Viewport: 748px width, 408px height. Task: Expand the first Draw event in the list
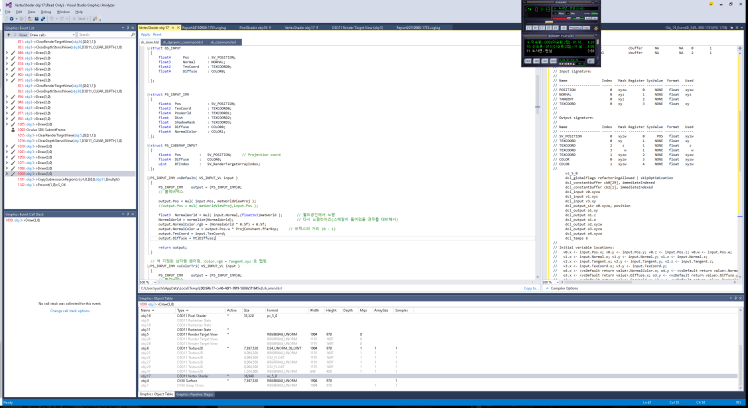[7, 53]
